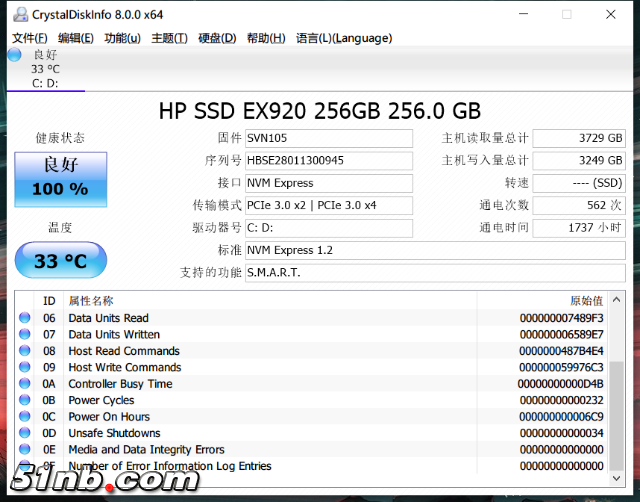Open the 文件(F) menu
Image resolution: width=640 pixels, height=502 pixels.
(x=30, y=38)
